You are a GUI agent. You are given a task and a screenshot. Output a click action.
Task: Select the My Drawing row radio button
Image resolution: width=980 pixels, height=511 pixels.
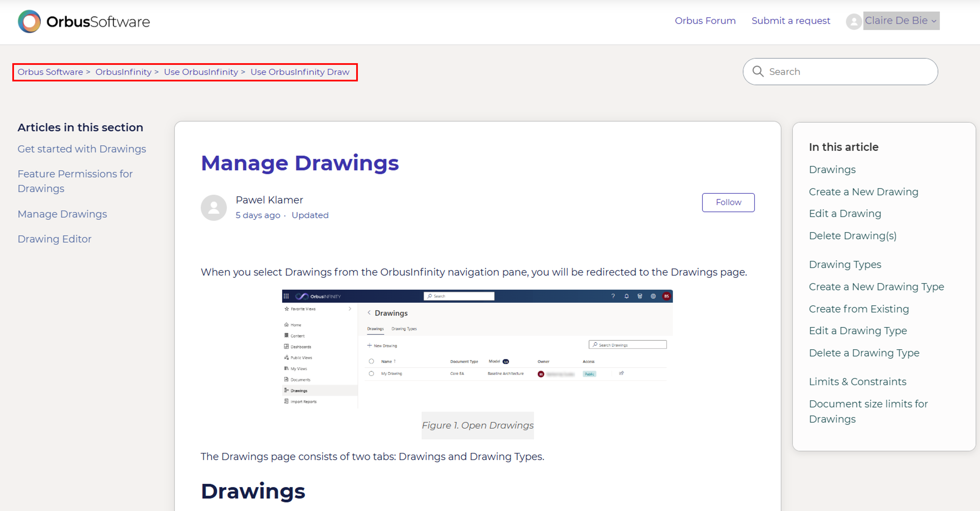tap(371, 373)
